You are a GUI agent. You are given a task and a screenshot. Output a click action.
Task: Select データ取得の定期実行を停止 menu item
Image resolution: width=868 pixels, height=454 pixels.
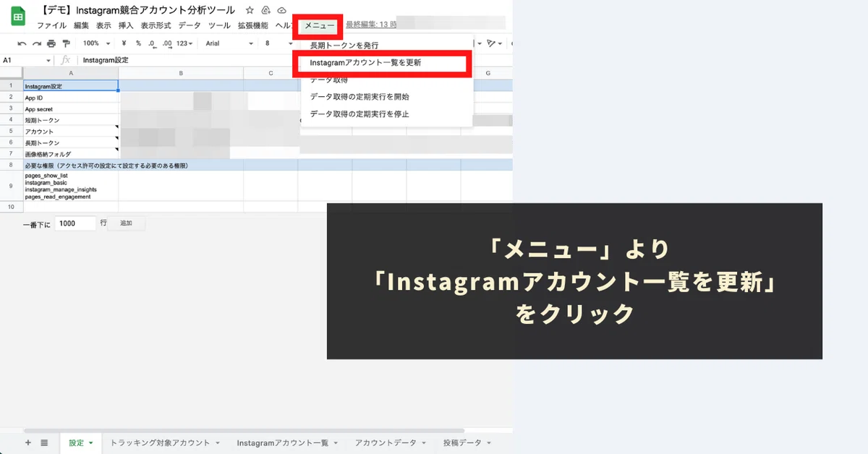pos(386,114)
